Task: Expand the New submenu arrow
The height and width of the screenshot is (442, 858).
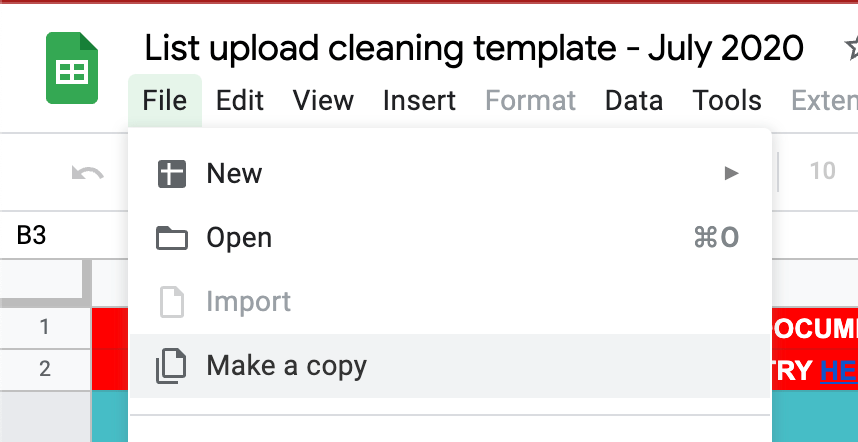Action: click(732, 174)
